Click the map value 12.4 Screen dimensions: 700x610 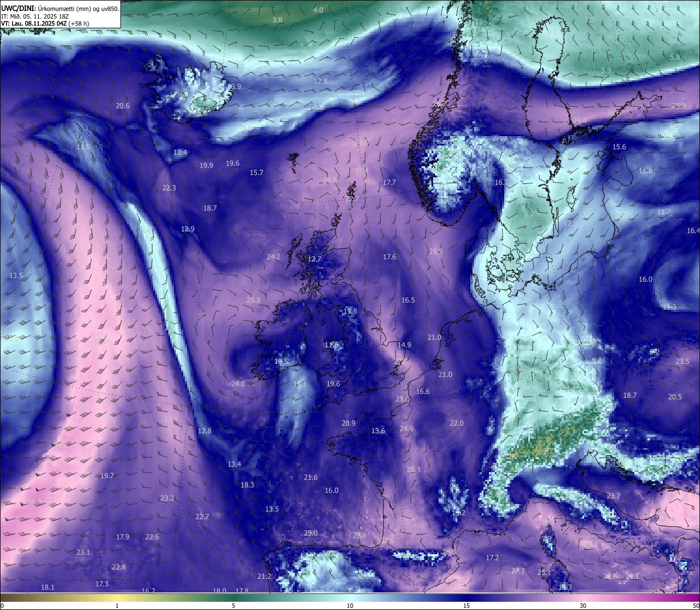pyautogui.click(x=180, y=153)
